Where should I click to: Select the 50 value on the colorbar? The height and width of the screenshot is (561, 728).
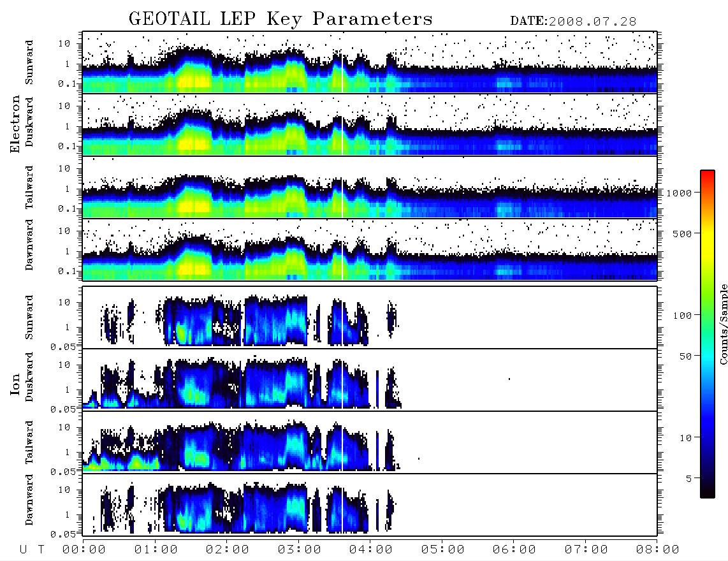coord(685,356)
